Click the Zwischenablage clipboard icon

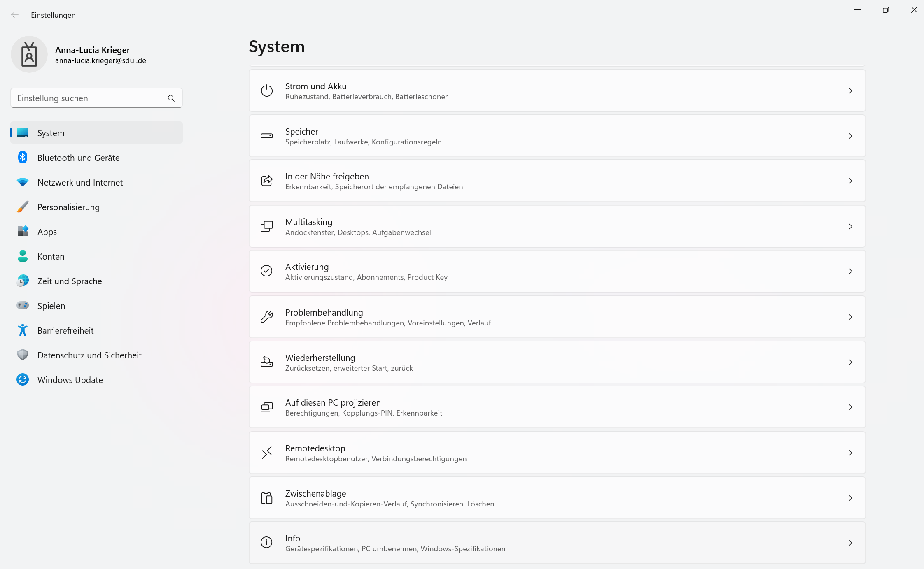267,498
